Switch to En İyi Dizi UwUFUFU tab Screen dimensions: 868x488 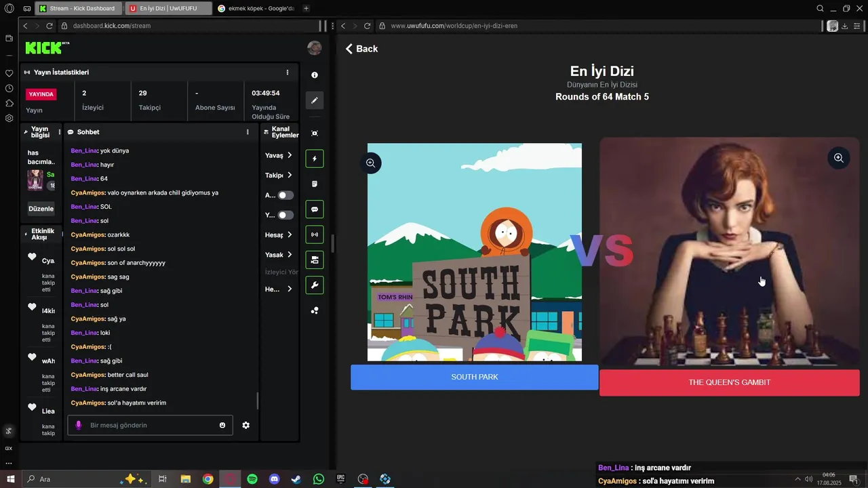coord(167,8)
